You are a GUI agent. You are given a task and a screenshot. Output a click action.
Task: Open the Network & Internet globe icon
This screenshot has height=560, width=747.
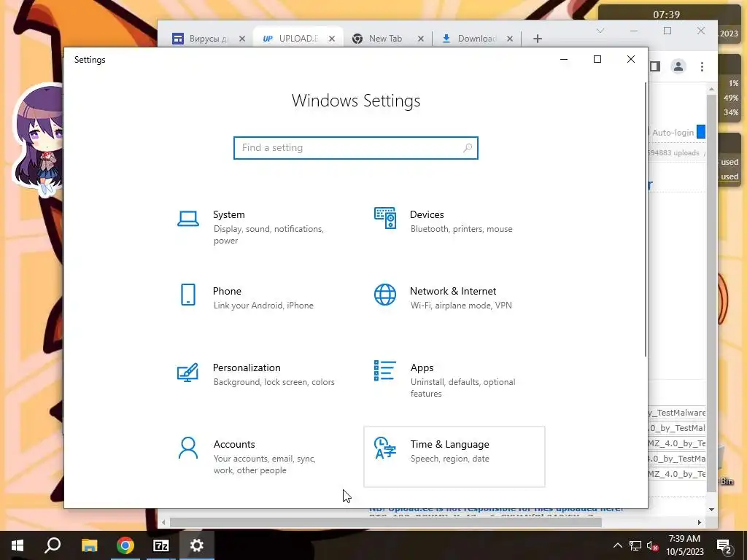tap(385, 295)
